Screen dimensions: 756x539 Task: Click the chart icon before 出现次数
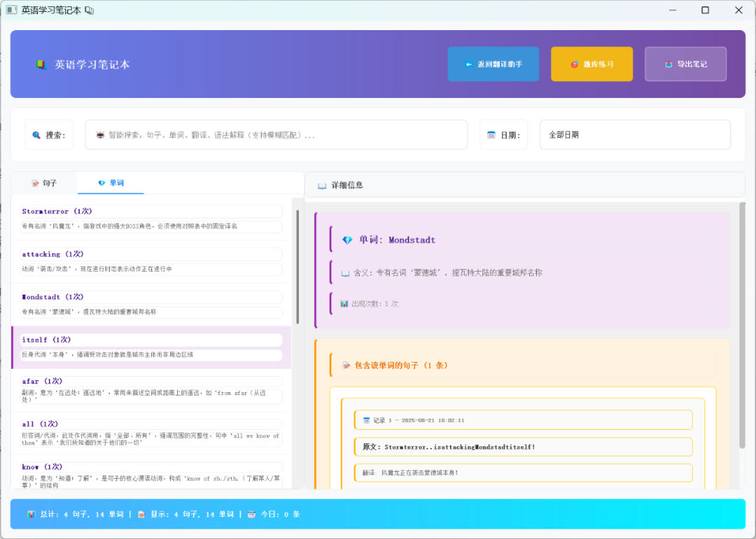[344, 304]
